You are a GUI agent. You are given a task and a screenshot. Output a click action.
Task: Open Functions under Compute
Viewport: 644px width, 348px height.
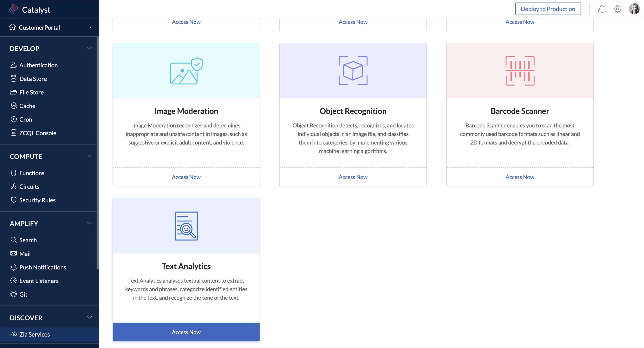pos(32,173)
